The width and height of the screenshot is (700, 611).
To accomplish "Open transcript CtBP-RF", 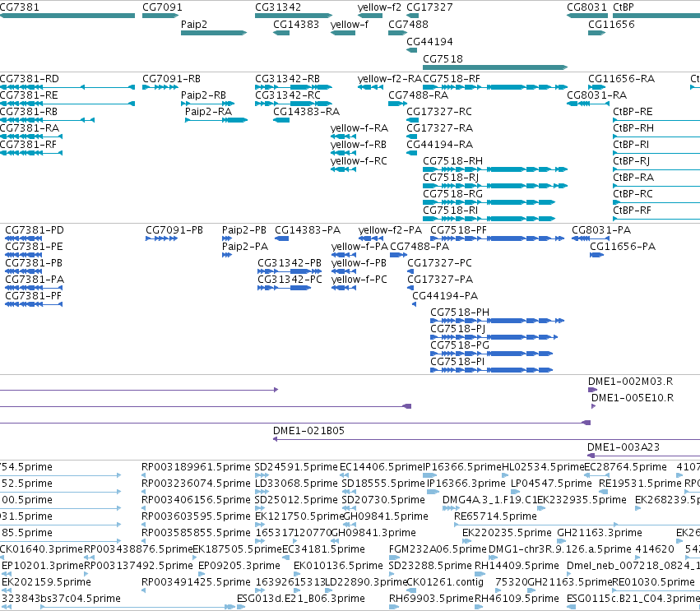I will (x=633, y=211).
